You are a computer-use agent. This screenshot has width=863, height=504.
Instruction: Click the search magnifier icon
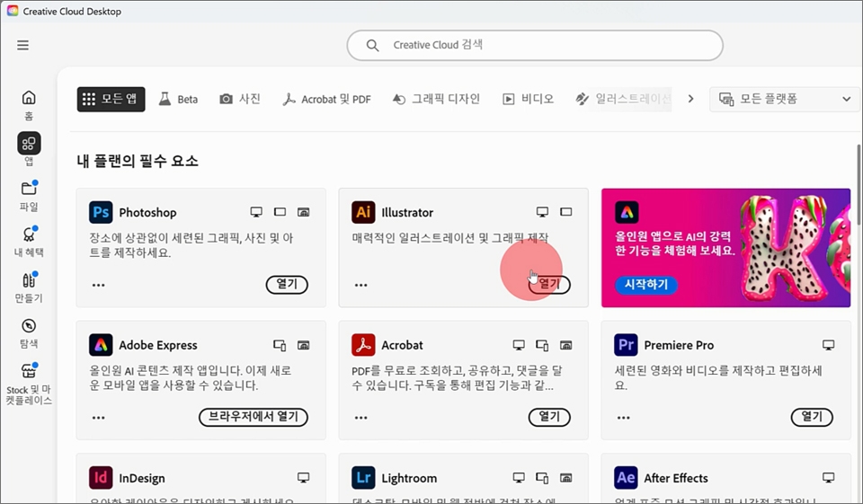(372, 46)
